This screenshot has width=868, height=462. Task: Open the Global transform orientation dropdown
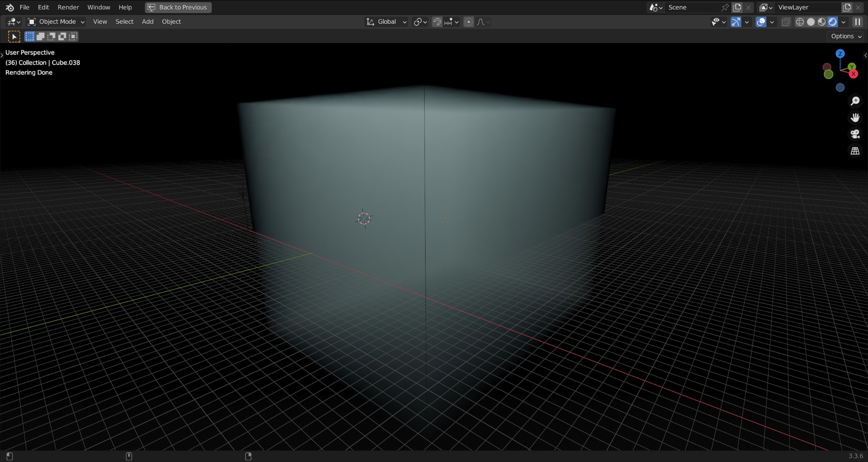(x=387, y=22)
